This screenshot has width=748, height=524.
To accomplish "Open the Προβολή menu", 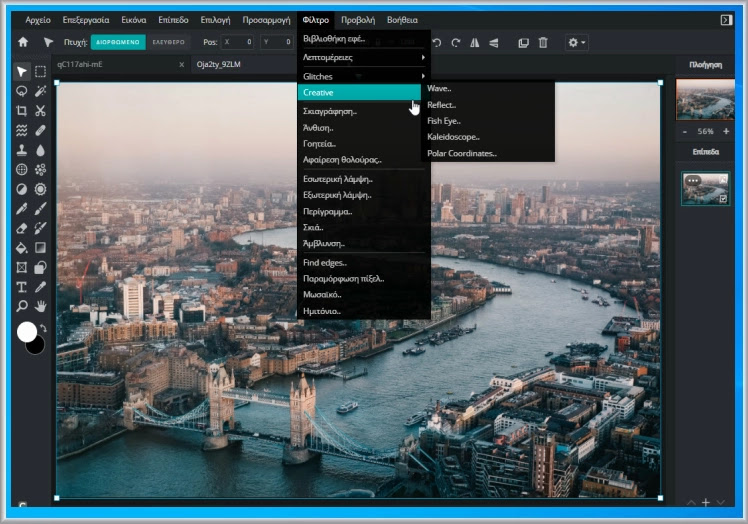I will pyautogui.click(x=358, y=20).
